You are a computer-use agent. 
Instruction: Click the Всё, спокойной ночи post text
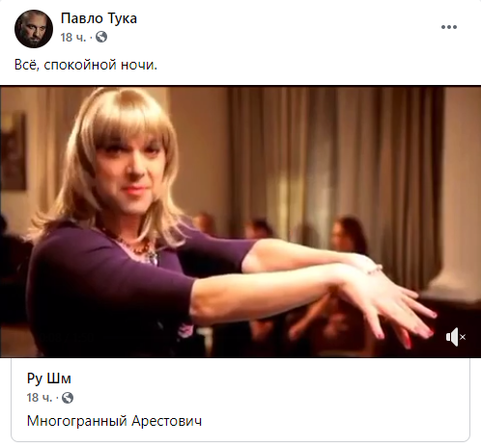tap(86, 65)
